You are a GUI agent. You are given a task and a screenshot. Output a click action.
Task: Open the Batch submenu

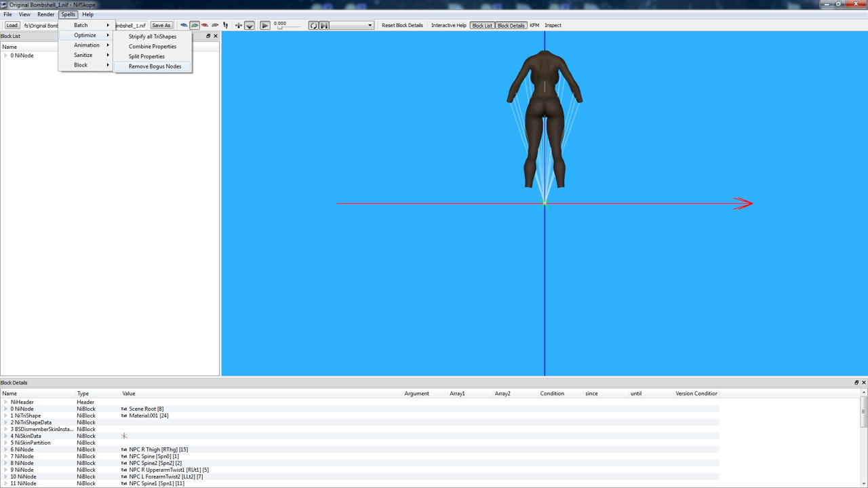click(x=85, y=25)
